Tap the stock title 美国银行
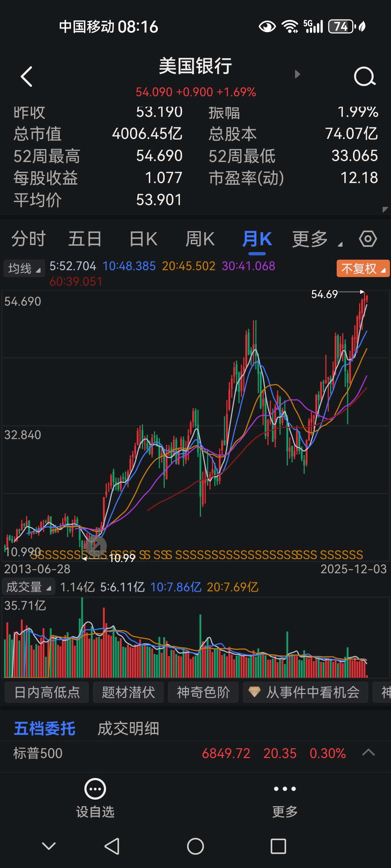Screen dimensions: 391x868 pyautogui.click(x=195, y=66)
